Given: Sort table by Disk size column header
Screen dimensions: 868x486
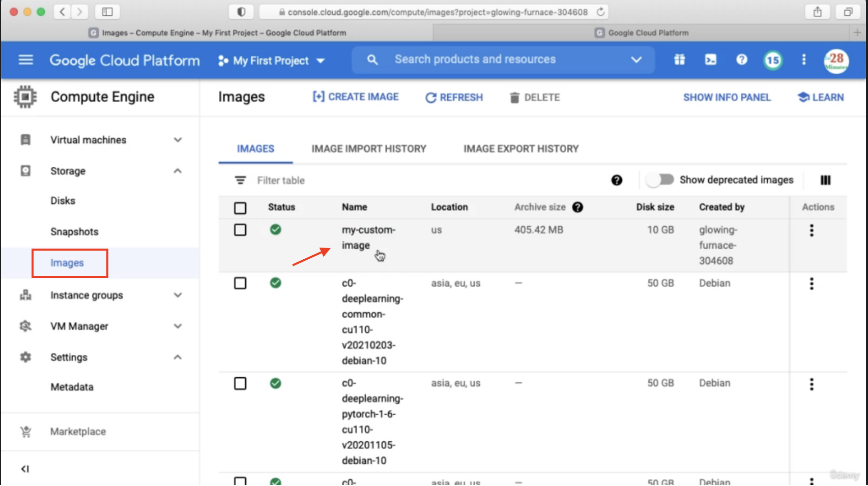Looking at the screenshot, I should pyautogui.click(x=655, y=207).
